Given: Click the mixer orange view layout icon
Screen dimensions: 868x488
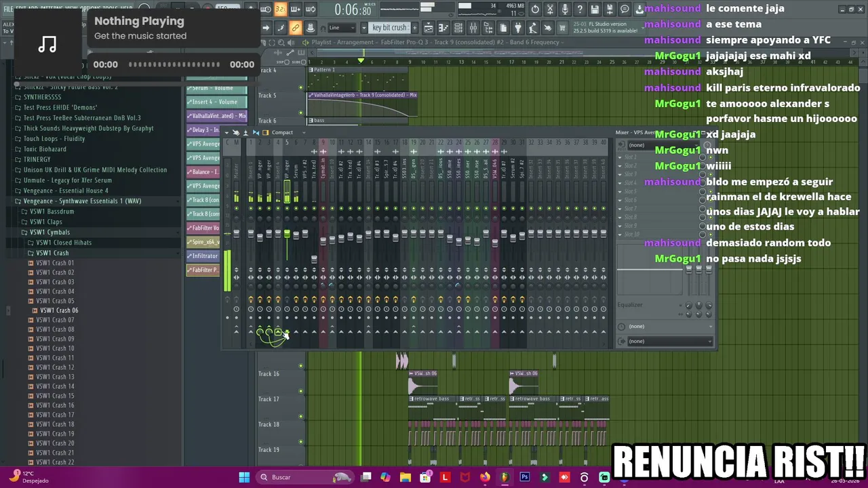Looking at the screenshot, I should pyautogui.click(x=265, y=132).
